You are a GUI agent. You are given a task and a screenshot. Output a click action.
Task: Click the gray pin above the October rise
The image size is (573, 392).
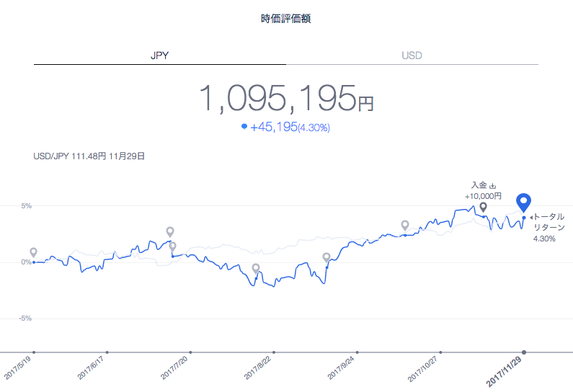click(x=404, y=226)
